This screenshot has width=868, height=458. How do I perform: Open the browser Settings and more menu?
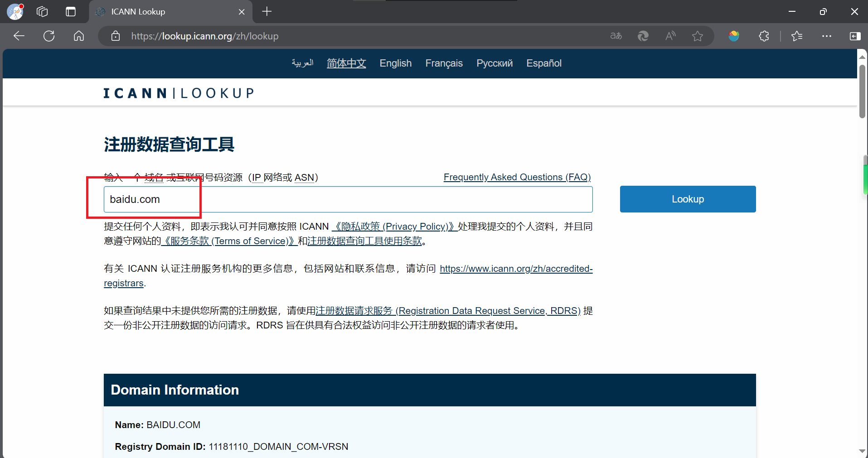(x=827, y=36)
